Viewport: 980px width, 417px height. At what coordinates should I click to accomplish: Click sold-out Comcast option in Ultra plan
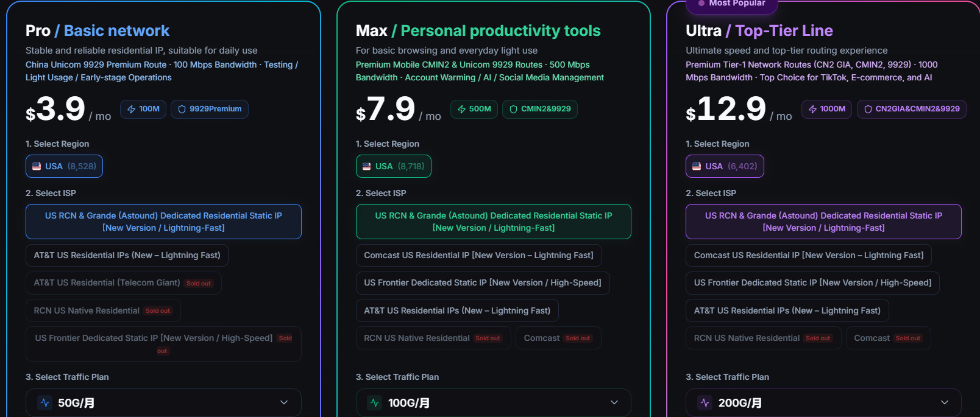(889, 338)
